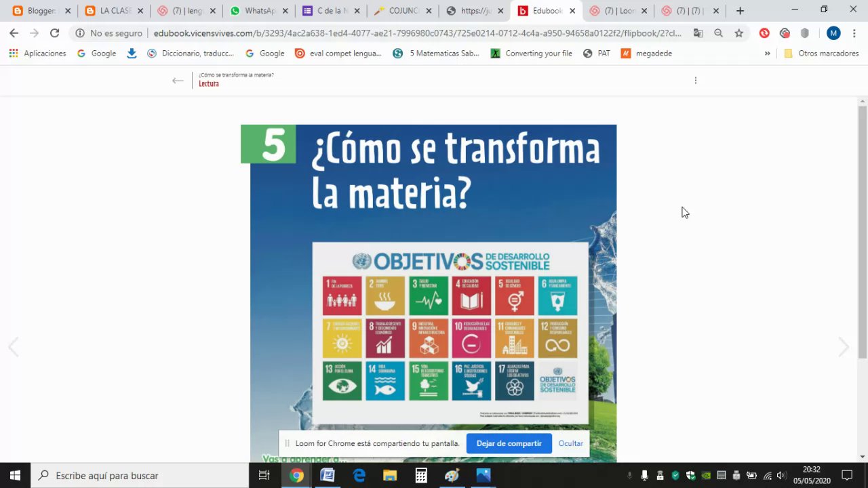Click the 'No es seguro' site info icon
The height and width of the screenshot is (488, 868).
[x=80, y=33]
